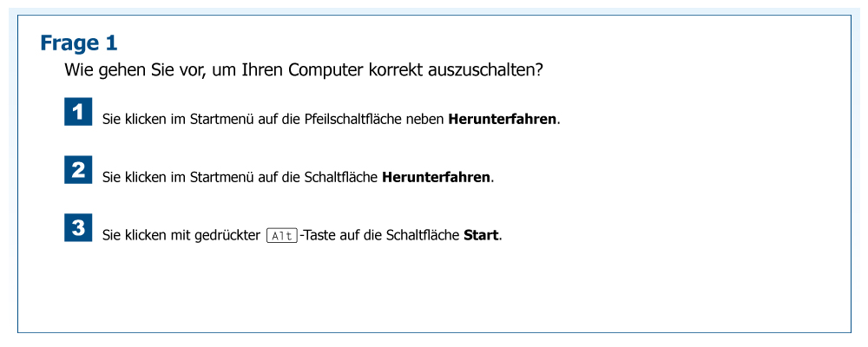Viewport: 868px width, 347px height.
Task: Click the Alt key symbol in answer 3
Action: pyautogui.click(x=282, y=235)
